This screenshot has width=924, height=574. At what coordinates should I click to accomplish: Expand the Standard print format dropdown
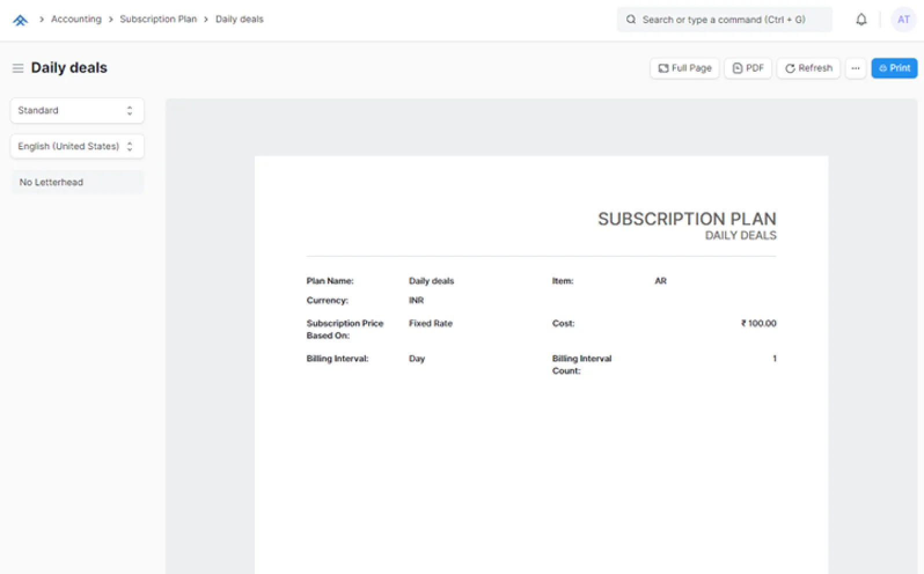pyautogui.click(x=76, y=111)
